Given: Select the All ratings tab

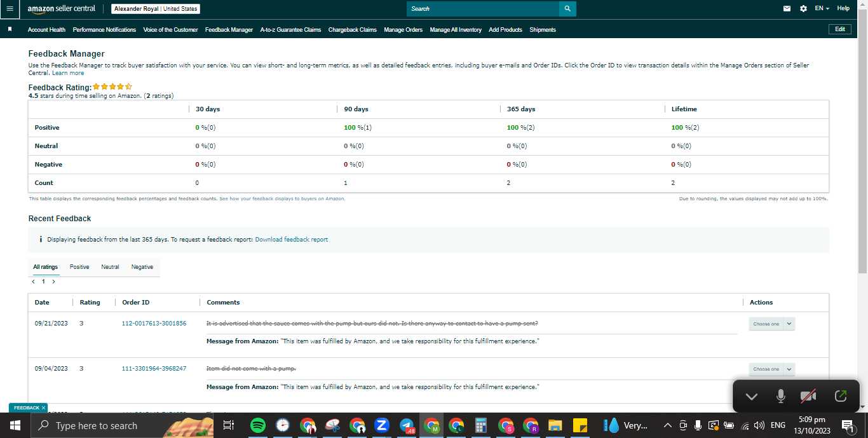Looking at the screenshot, I should tap(46, 267).
